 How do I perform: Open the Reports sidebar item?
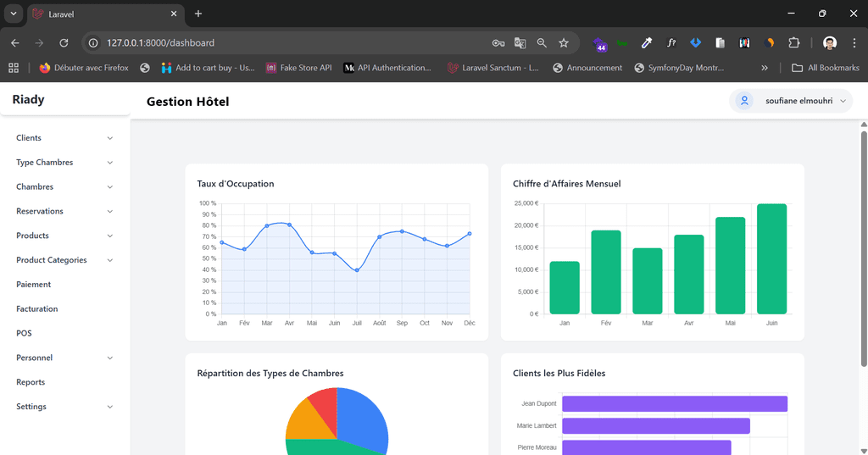[x=31, y=382]
